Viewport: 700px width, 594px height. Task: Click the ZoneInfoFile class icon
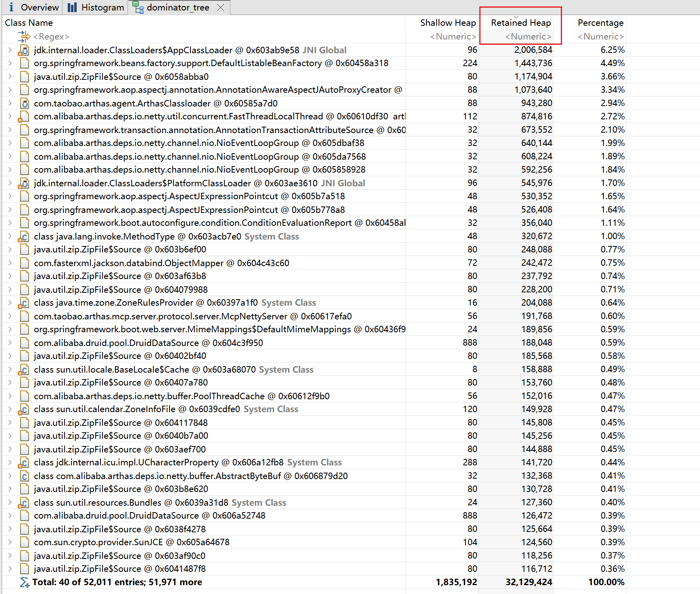[x=24, y=410]
